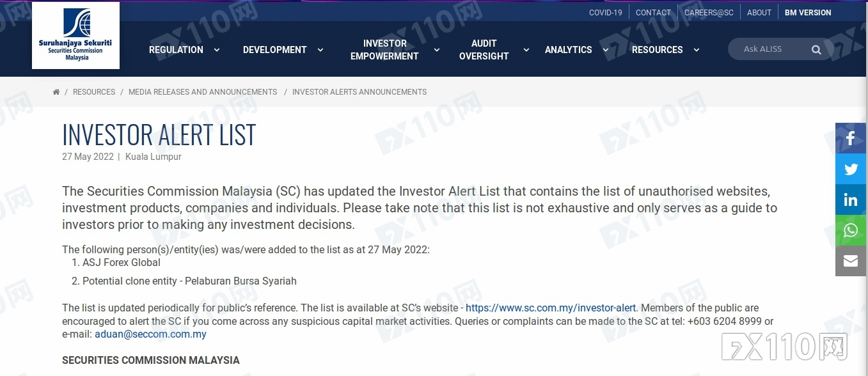Share page on LinkedIn

[851, 200]
